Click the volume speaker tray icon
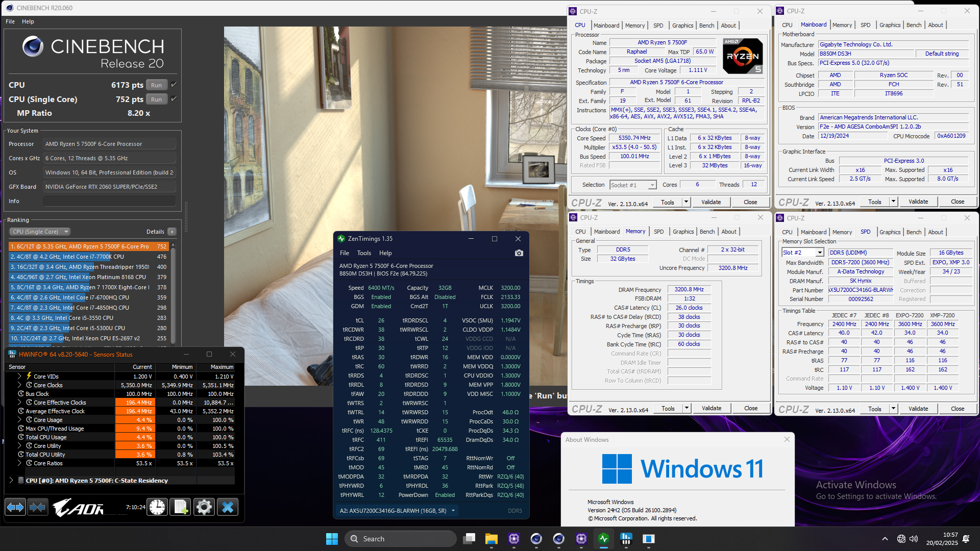This screenshot has width=980, height=551. coord(914,539)
